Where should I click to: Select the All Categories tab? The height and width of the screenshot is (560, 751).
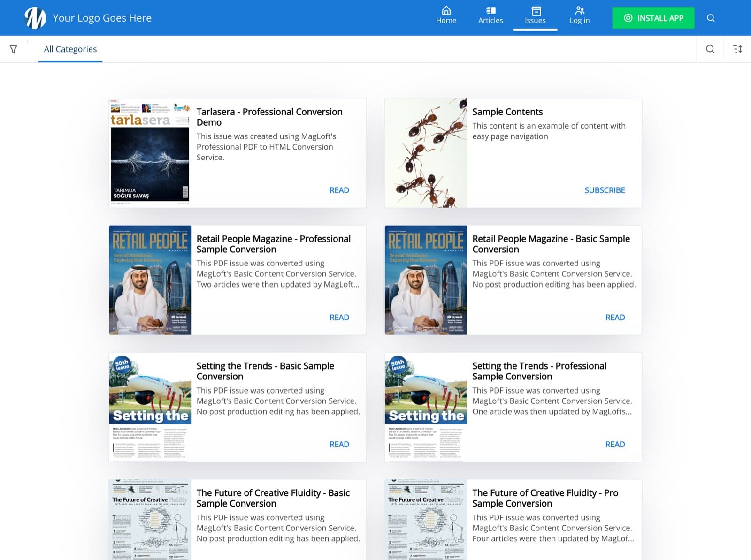70,49
